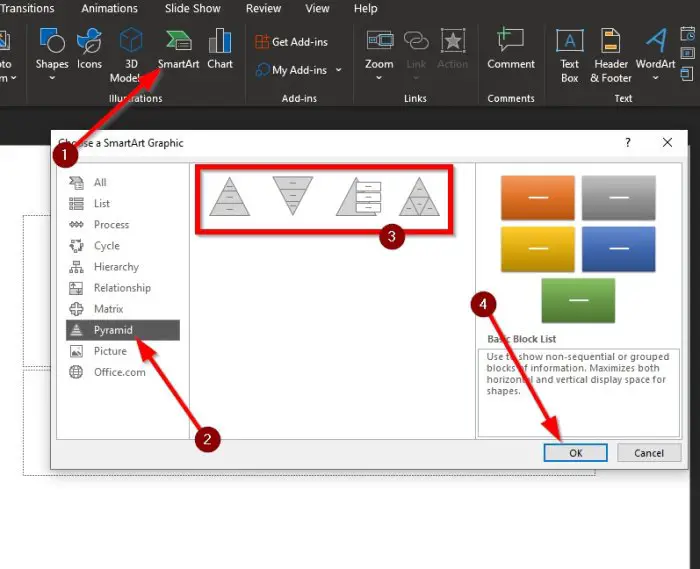The image size is (700, 569).
Task: Confirm with the OK button
Action: [575, 453]
